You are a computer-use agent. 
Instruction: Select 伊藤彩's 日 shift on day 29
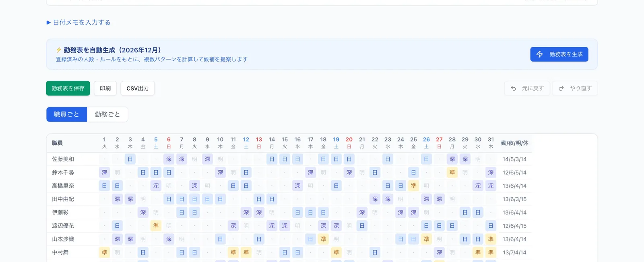click(465, 212)
